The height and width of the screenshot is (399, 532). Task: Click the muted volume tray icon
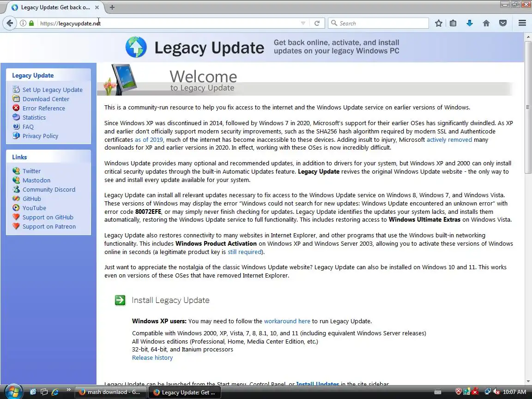click(496, 392)
